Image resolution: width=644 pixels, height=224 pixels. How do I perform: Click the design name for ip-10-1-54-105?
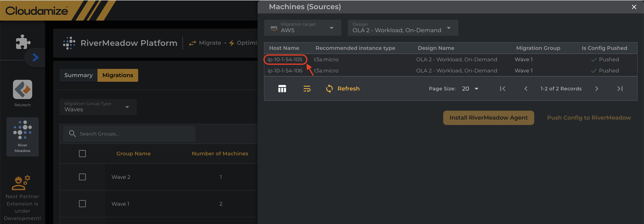[456, 59]
